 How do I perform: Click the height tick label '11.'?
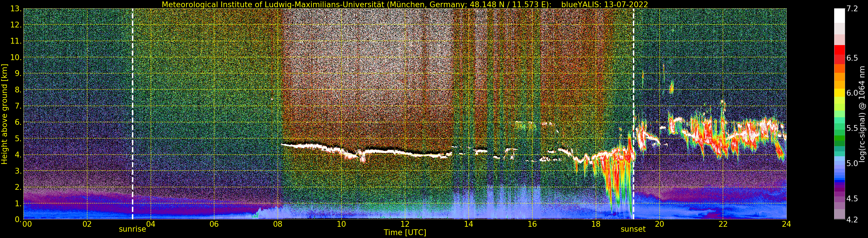[x=16, y=41]
